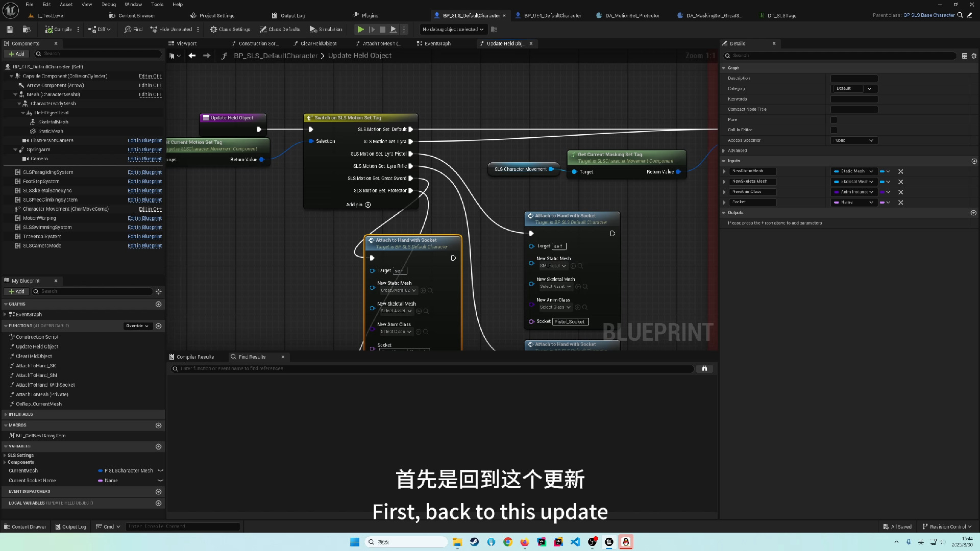Open Revision Control menu

(947, 527)
